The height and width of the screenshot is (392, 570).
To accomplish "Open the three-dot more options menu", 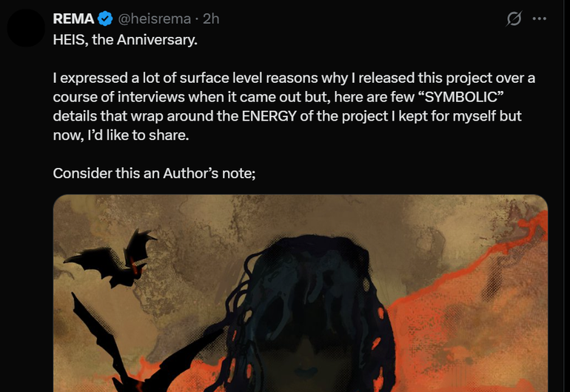I will coord(539,18).
